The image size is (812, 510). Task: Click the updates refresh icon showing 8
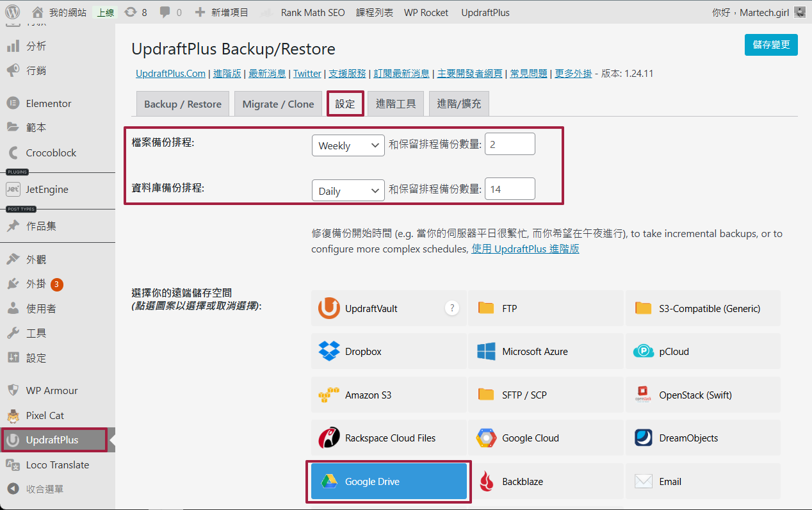(x=131, y=12)
